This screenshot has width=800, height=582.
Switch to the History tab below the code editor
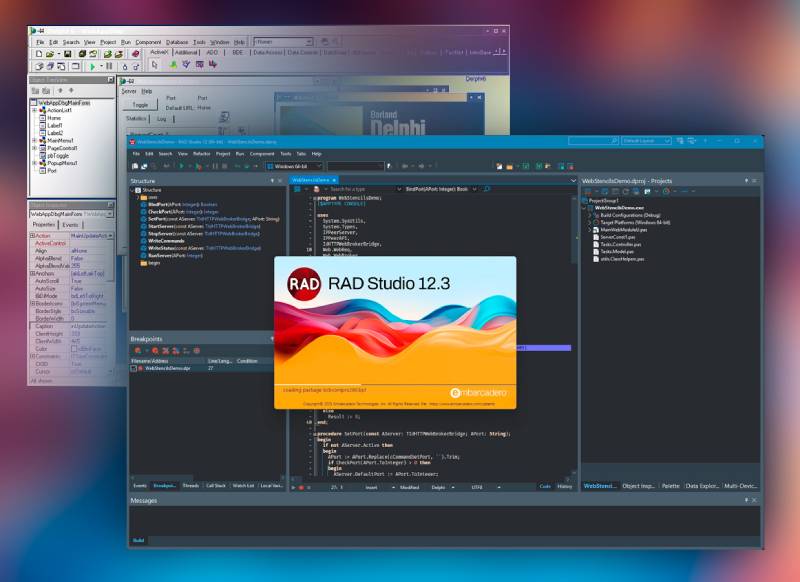coord(564,487)
